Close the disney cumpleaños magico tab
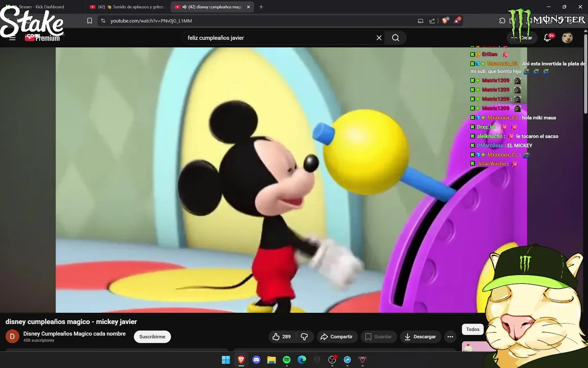The width and height of the screenshot is (588, 368). click(248, 7)
